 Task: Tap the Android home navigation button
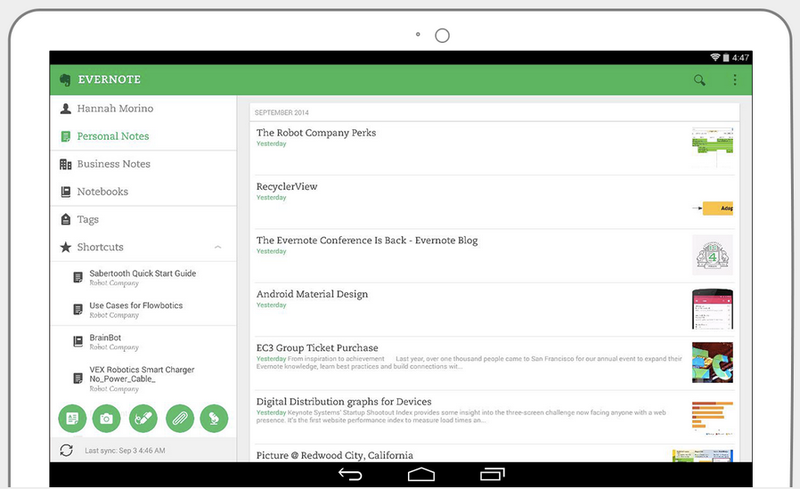tap(421, 474)
